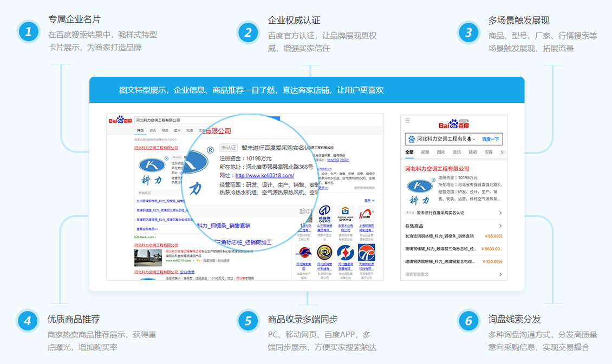
Task: Click the Baidu logo in mobile preview
Action: 454,124
